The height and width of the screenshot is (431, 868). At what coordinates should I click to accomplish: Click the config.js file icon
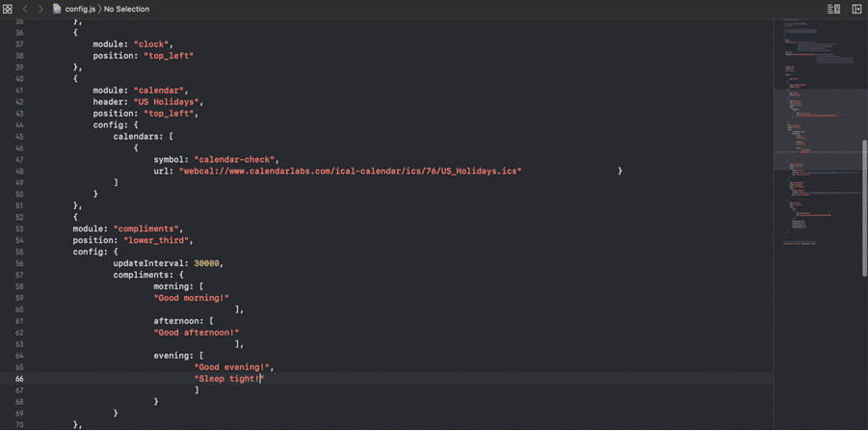(x=58, y=9)
